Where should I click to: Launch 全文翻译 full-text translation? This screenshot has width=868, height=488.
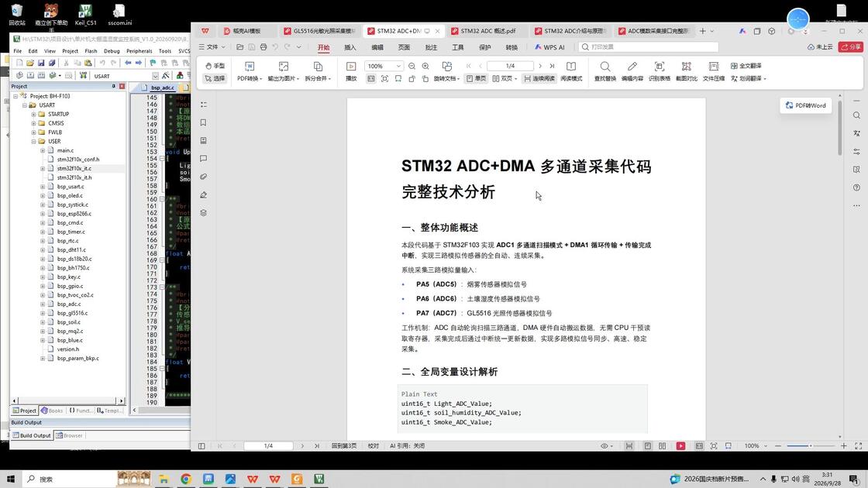tap(746, 66)
